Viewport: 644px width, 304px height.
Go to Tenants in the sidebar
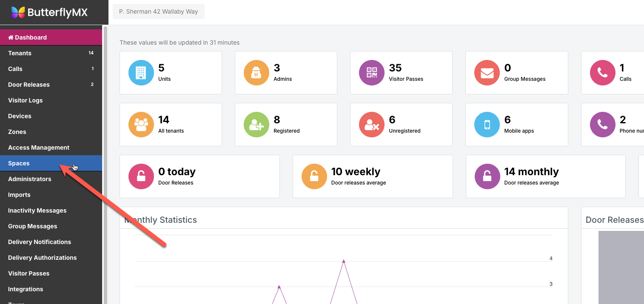[20, 53]
